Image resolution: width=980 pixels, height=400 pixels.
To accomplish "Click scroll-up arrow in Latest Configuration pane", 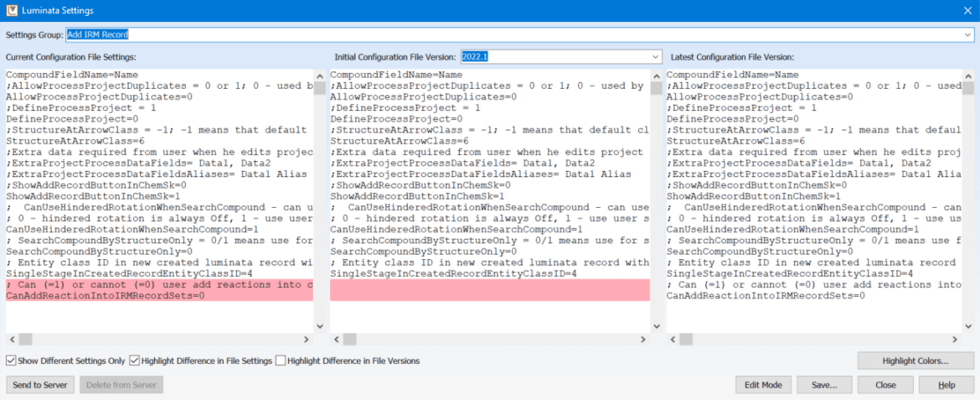I will pos(968,75).
